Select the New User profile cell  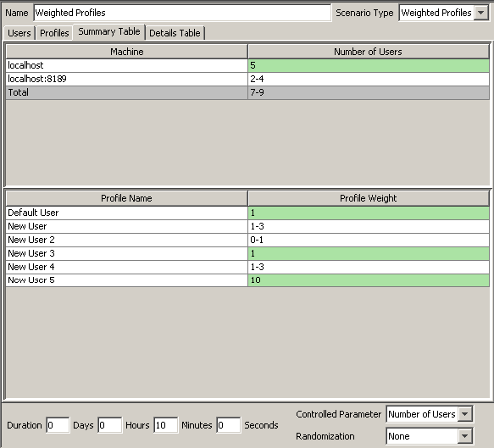(126, 226)
